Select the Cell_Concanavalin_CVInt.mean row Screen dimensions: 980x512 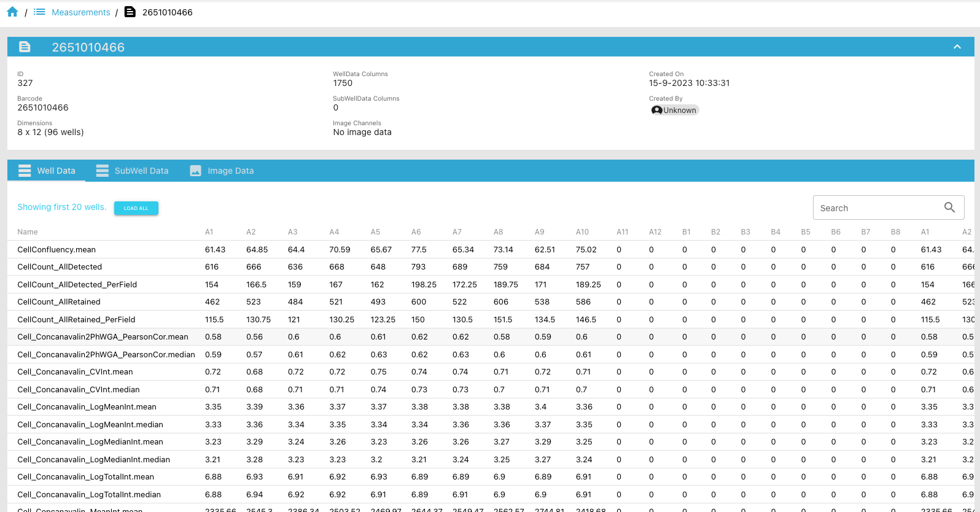[x=75, y=372]
